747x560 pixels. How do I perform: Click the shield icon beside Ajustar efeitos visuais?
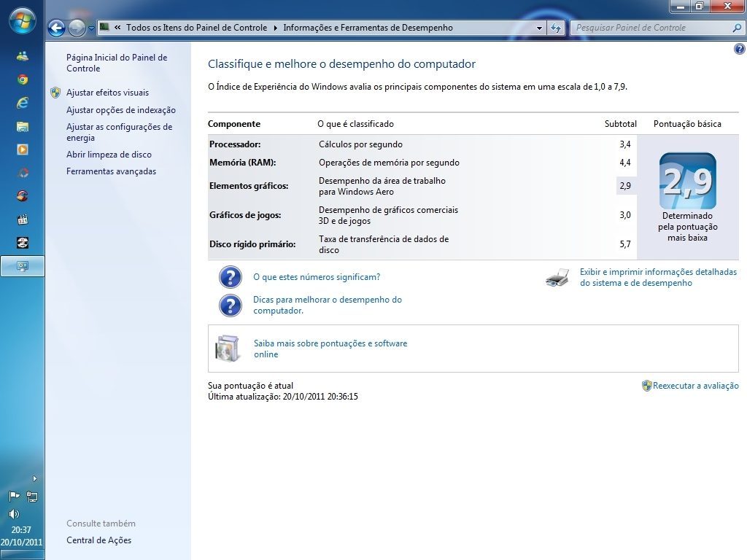[x=55, y=93]
